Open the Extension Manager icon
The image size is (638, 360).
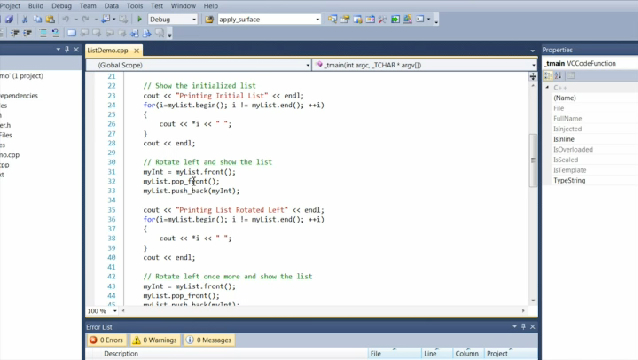[407, 19]
